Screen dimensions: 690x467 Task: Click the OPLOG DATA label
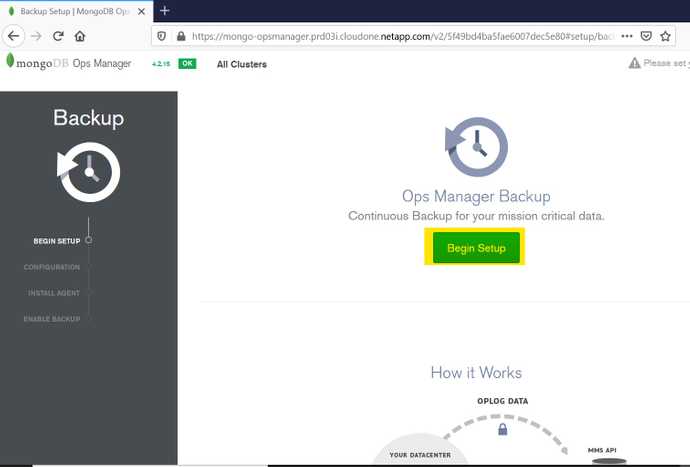tap(503, 401)
